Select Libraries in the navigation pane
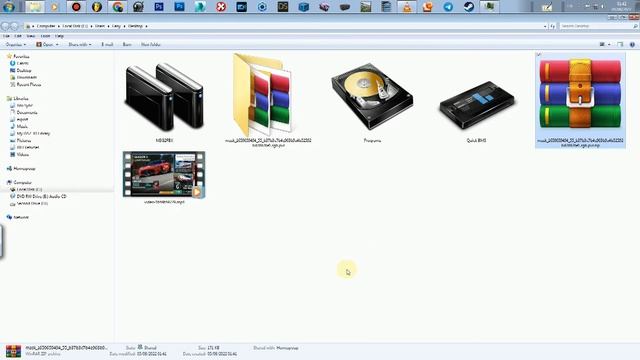The height and width of the screenshot is (360, 640). (x=21, y=98)
